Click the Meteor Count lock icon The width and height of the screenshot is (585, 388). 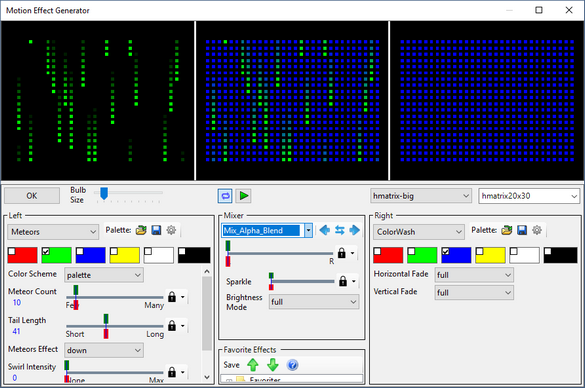(x=172, y=297)
